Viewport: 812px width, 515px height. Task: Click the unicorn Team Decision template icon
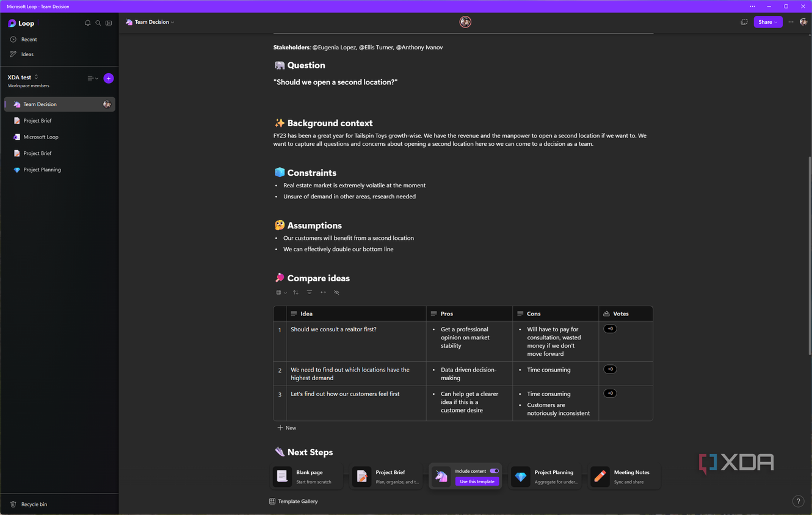[441, 477]
